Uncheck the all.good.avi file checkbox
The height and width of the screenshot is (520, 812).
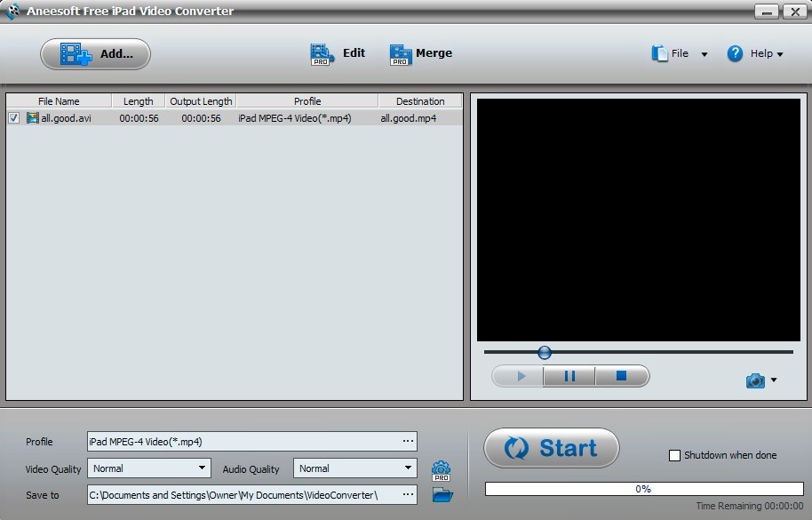(x=12, y=116)
